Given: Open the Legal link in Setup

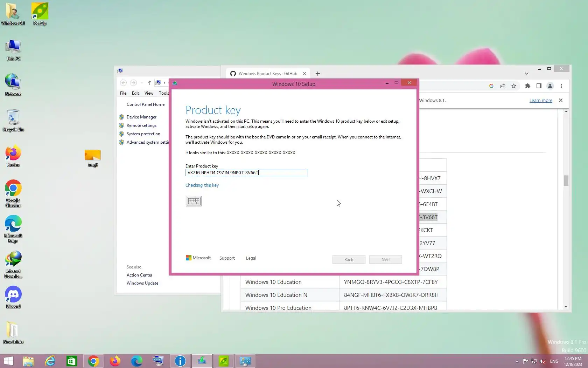Looking at the screenshot, I should pos(251,258).
